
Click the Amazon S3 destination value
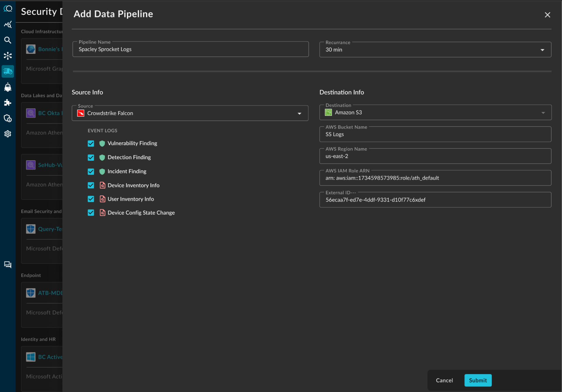348,112
